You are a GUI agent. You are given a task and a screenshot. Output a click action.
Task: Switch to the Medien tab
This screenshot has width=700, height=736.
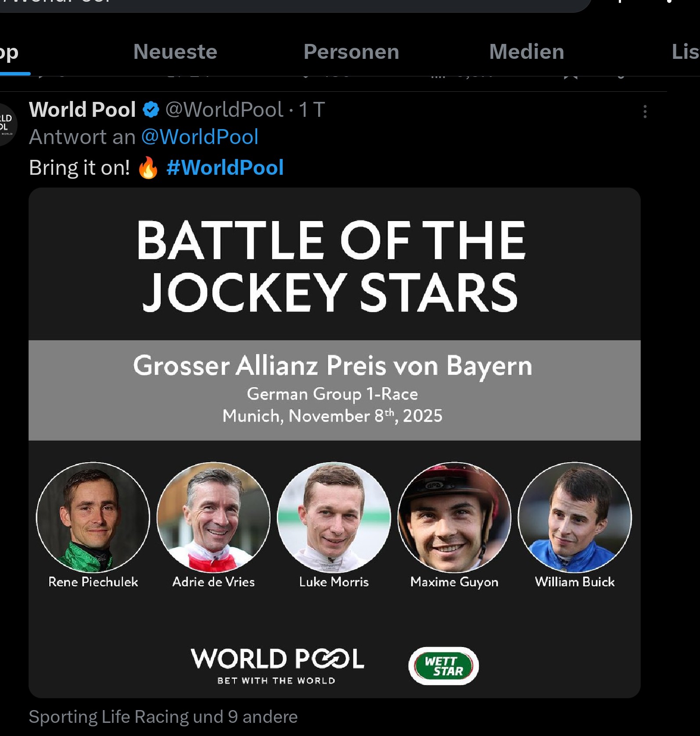click(527, 52)
